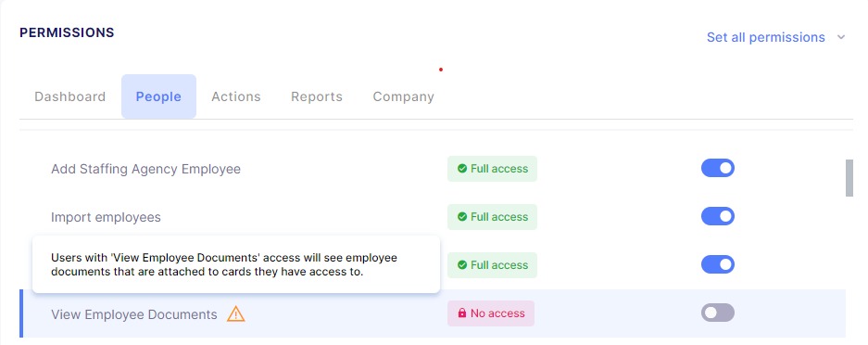
Task: Switch to the Dashboard tab
Action: pos(69,96)
